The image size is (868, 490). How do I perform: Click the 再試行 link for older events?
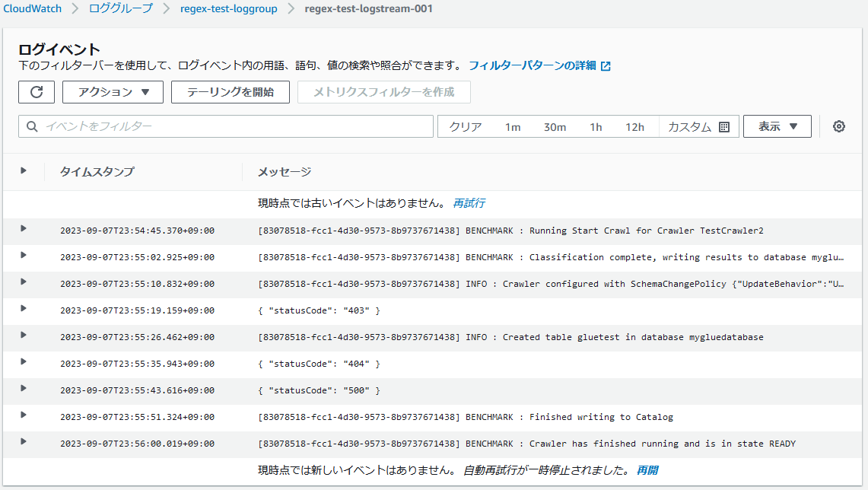[469, 203]
